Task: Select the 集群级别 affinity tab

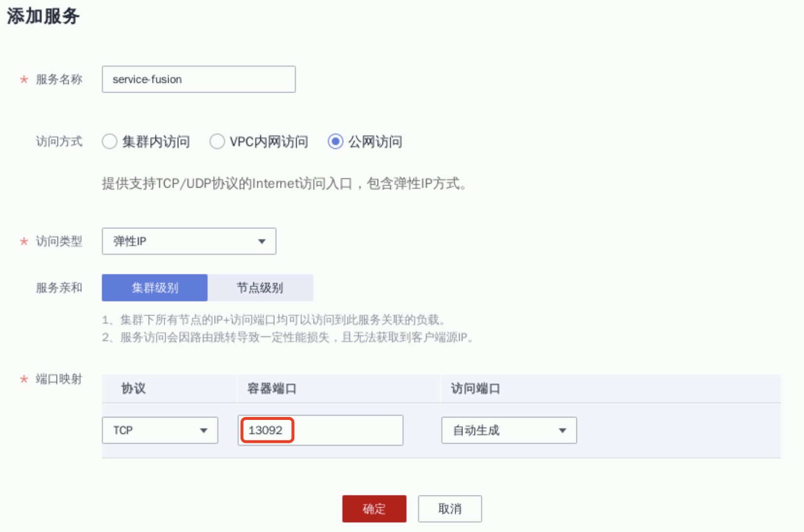Action: coord(154,288)
